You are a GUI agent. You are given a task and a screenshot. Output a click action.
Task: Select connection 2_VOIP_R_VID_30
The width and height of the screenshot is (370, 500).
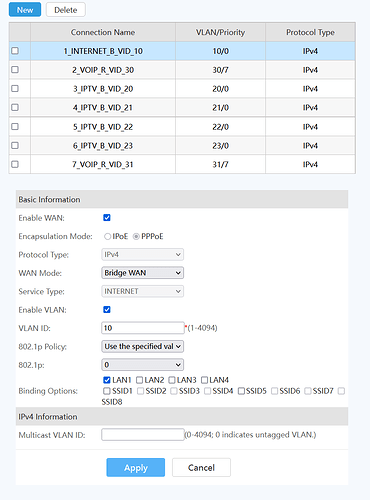(x=103, y=70)
